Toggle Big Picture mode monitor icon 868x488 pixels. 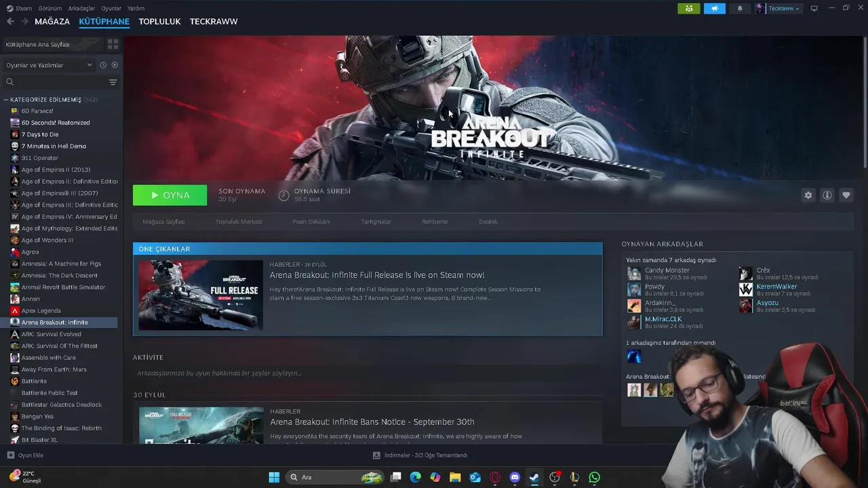coord(814,8)
